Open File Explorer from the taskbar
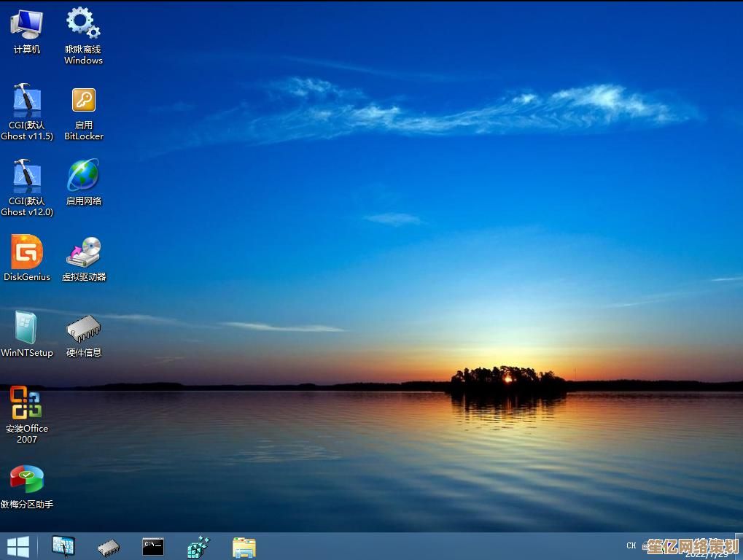The height and width of the screenshot is (560, 743). pyautogui.click(x=244, y=546)
